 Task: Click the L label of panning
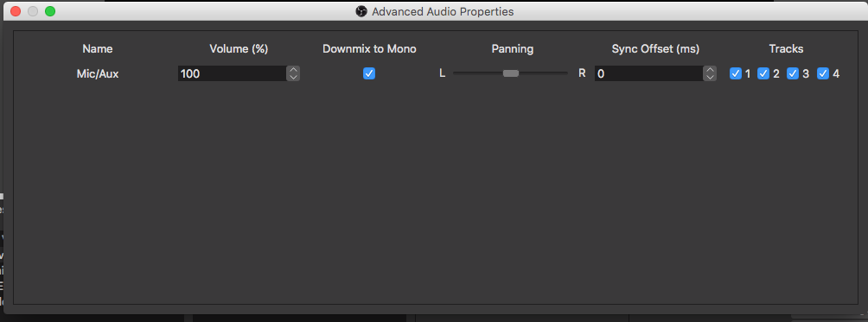click(443, 73)
